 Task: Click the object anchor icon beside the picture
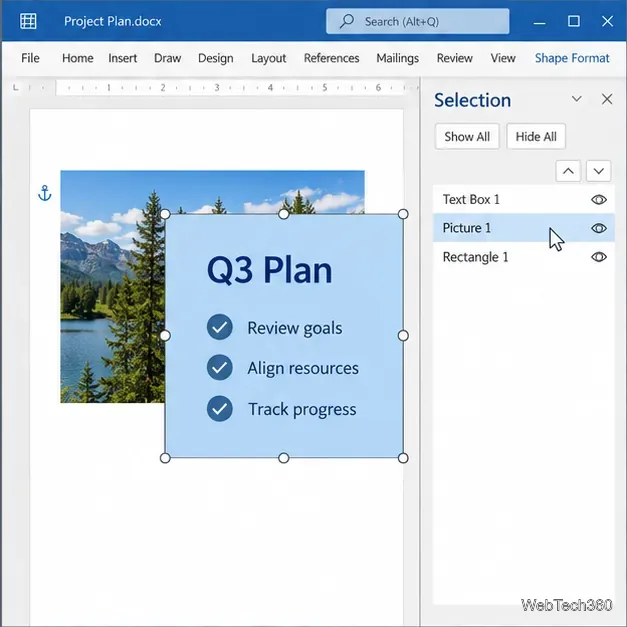[x=44, y=193]
